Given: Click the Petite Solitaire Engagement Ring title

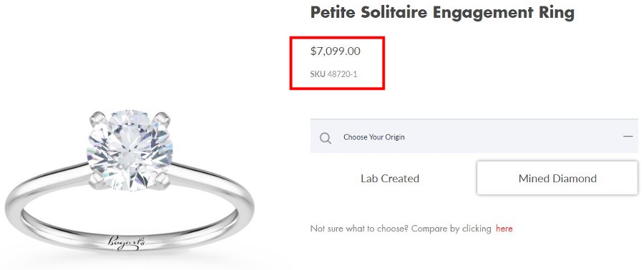Looking at the screenshot, I should 442,12.
